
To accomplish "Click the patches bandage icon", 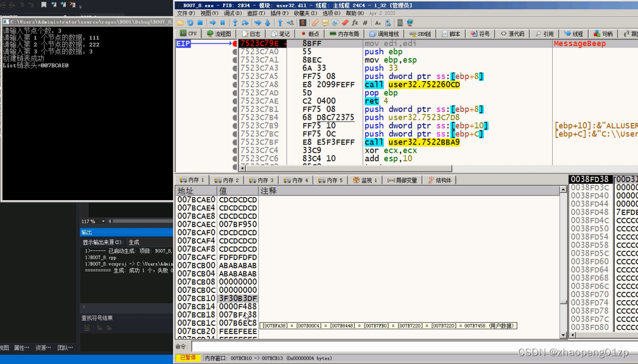I will pos(315,23).
